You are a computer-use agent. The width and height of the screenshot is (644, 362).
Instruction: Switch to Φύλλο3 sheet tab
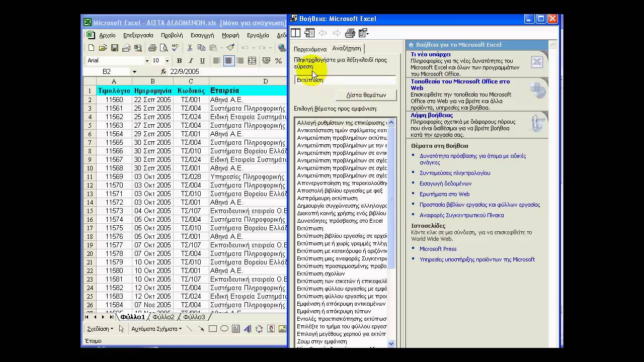tap(194, 317)
